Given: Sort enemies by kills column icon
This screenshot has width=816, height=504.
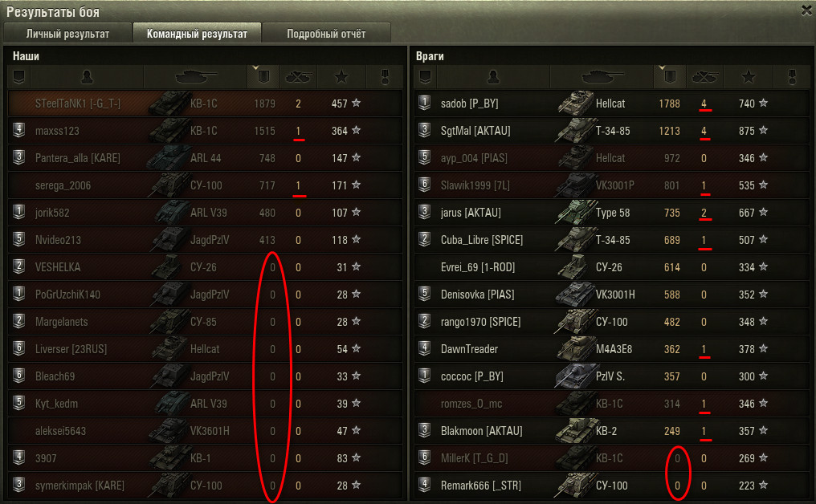Looking at the screenshot, I should tap(704, 77).
